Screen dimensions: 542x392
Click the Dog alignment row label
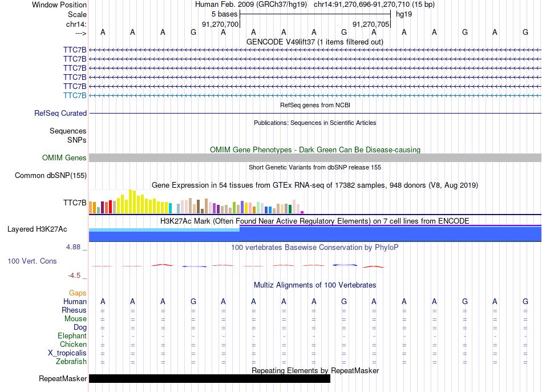coord(80,328)
